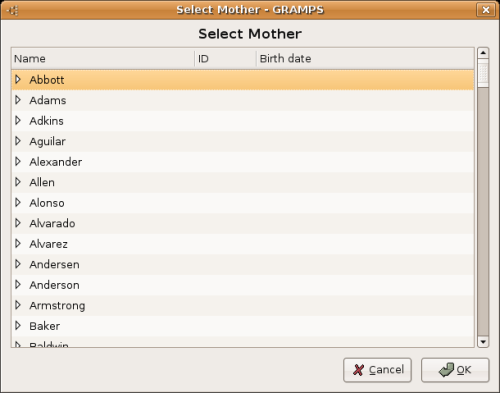This screenshot has height=393, width=500.
Task: Expand the Alexander surname group
Action: (x=18, y=161)
